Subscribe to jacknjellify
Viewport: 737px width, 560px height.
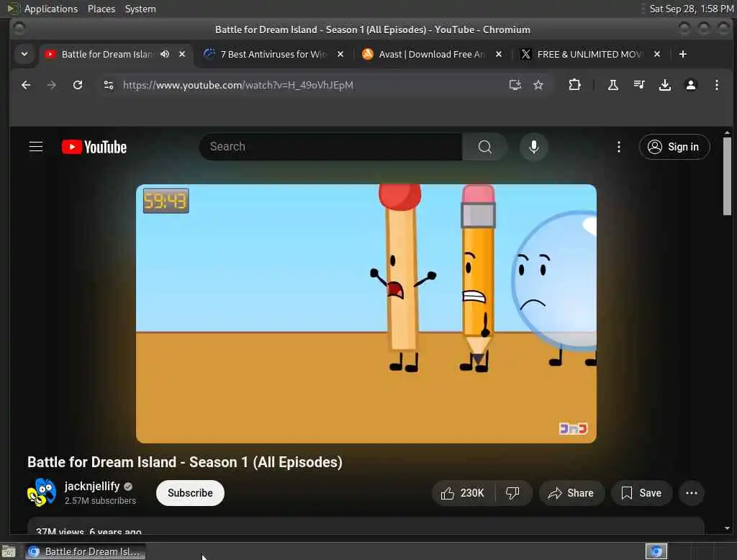point(190,493)
